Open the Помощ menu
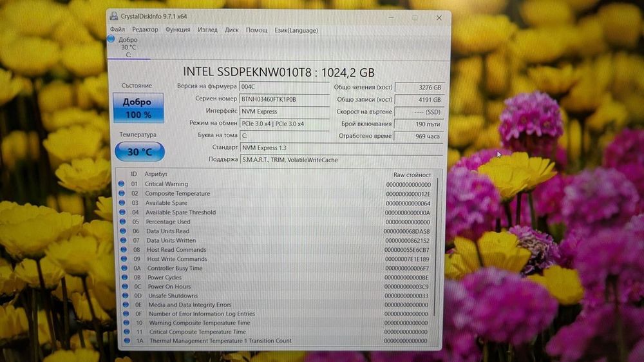Screen dimensions: 644x362 point(257,30)
